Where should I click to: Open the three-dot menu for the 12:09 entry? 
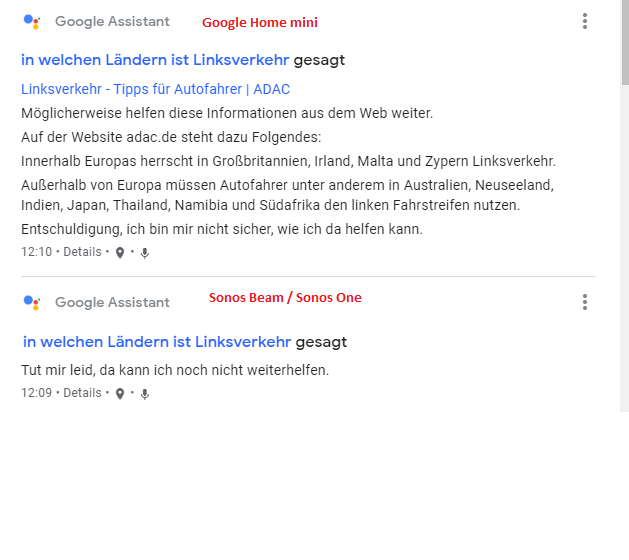(584, 302)
